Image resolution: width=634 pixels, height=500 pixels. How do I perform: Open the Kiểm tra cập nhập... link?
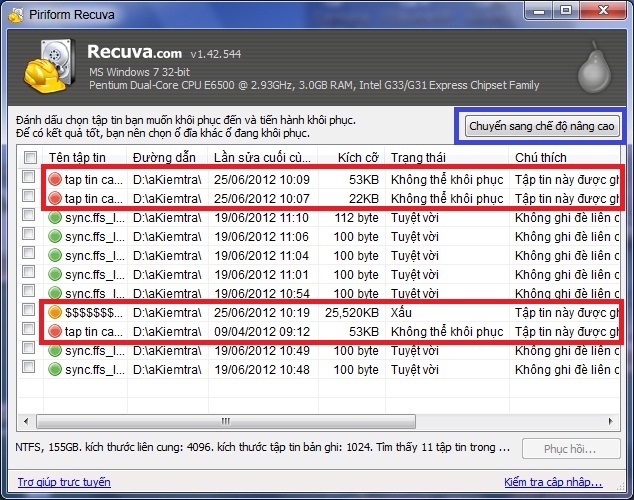[x=553, y=482]
